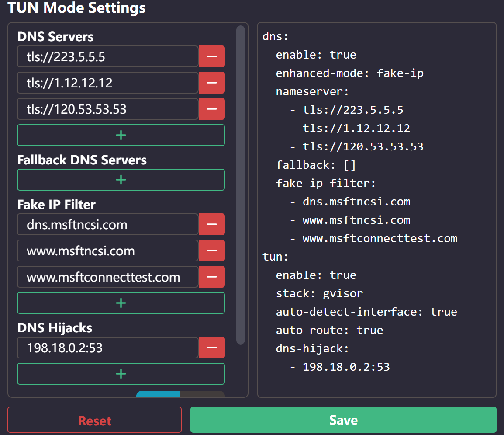The height and width of the screenshot is (435, 504).
Task: Remove DNS server tls://223.5.5.5
Action: point(211,56)
